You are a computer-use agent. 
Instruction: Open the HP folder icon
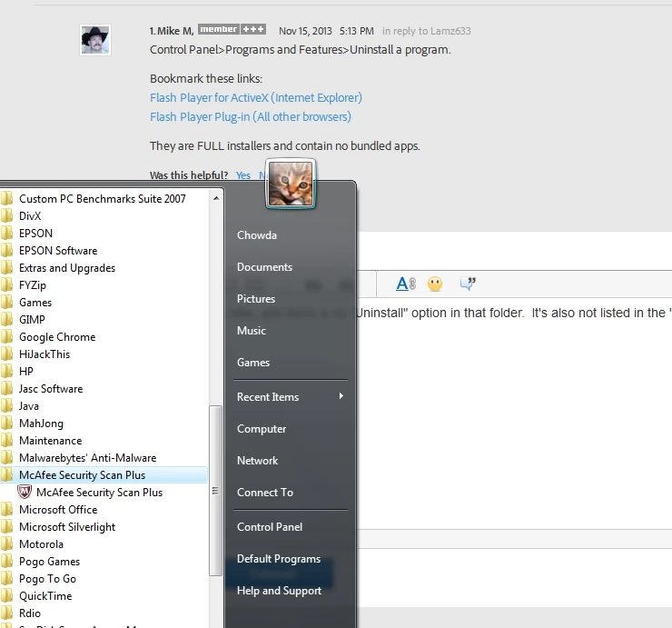(7, 372)
